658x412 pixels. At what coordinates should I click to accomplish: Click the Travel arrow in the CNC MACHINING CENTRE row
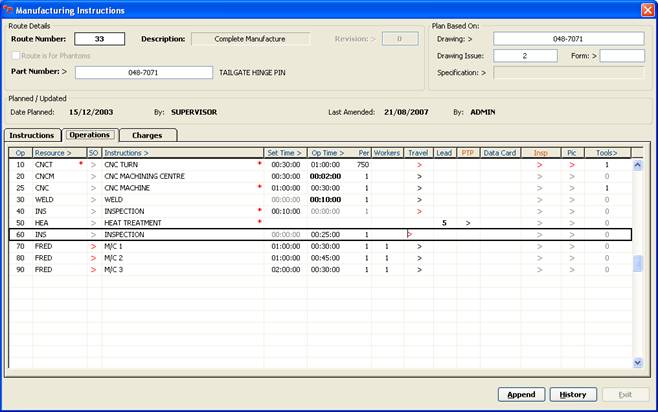coord(419,177)
